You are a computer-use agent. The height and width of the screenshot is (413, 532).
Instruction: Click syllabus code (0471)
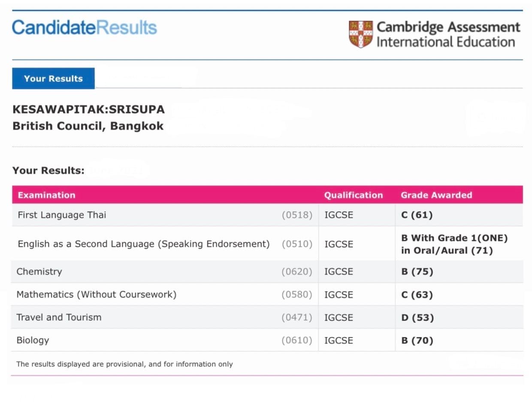point(297,318)
